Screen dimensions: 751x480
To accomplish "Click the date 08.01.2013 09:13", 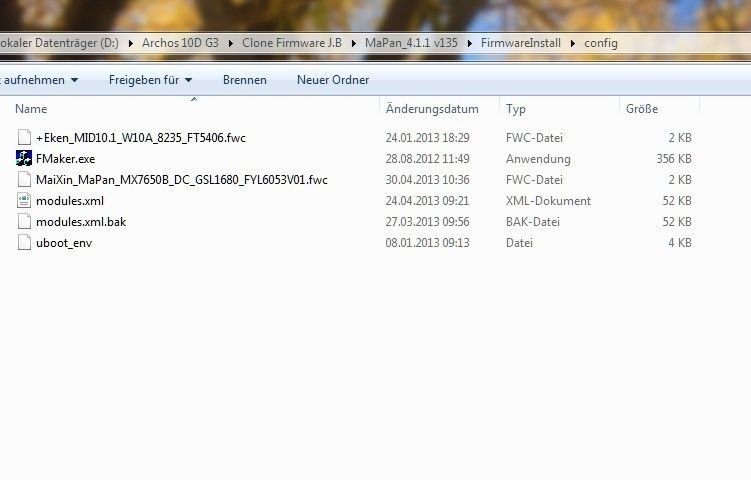I will 427,243.
